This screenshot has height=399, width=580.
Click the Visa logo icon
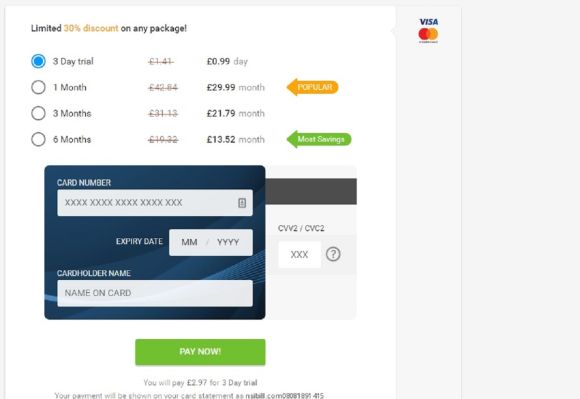point(428,22)
